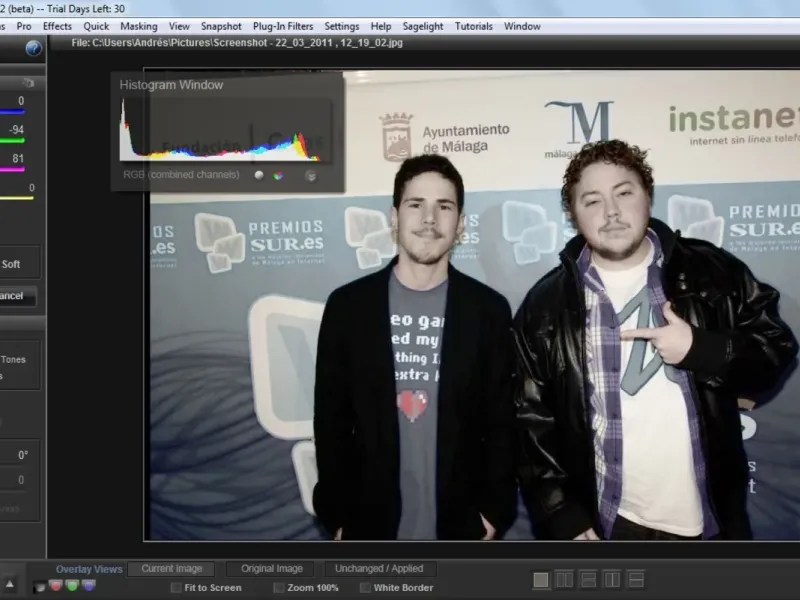Viewport: 800px width, 600px height.
Task: Select vertical split view layout
Action: click(612, 580)
